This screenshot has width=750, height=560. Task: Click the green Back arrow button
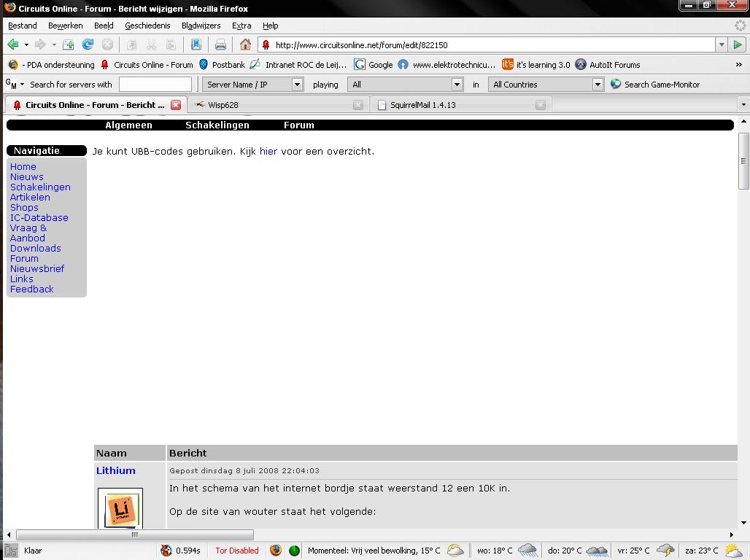point(13,44)
